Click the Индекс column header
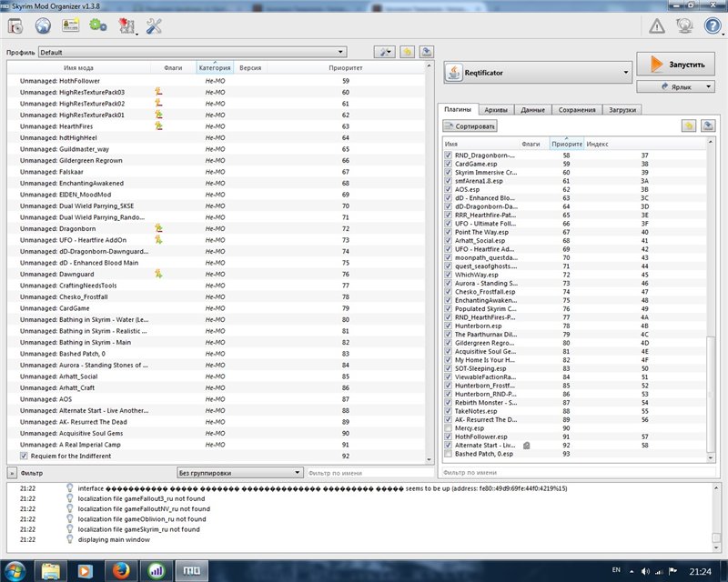This screenshot has width=728, height=582. pos(644,144)
